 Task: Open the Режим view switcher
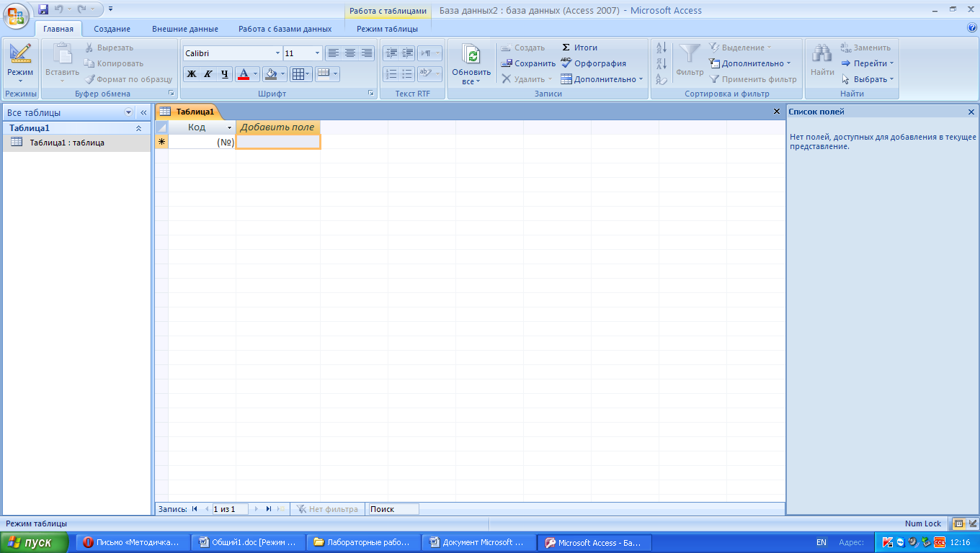[x=20, y=63]
